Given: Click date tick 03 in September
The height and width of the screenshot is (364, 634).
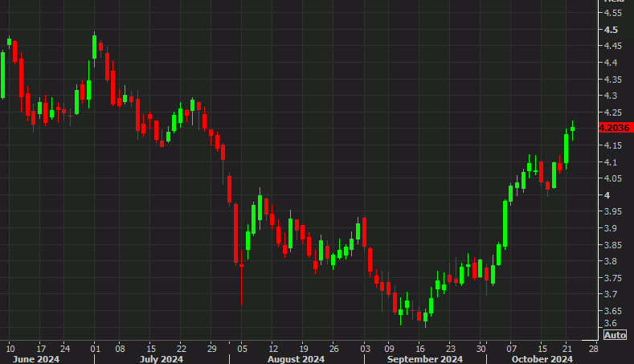Looking at the screenshot, I should tap(365, 349).
